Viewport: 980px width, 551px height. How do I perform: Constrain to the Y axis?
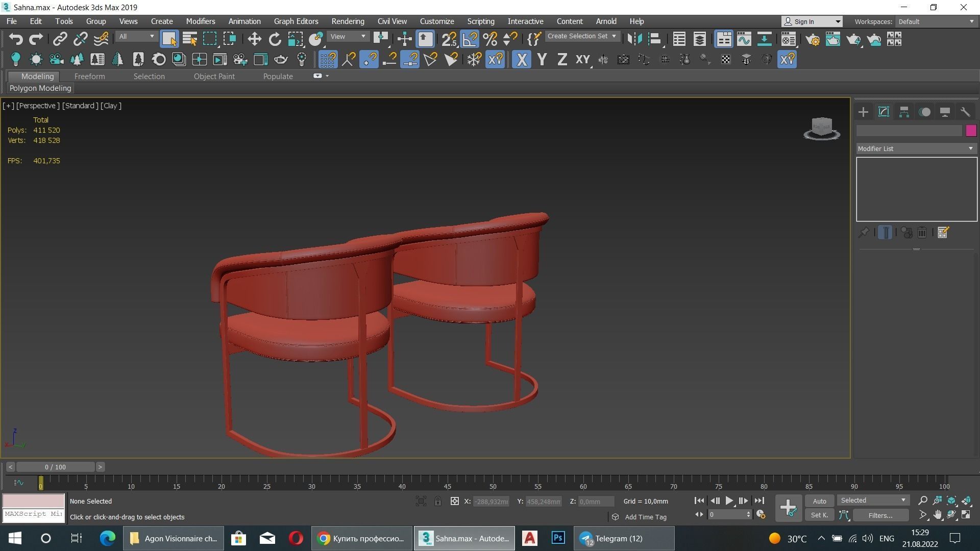(542, 60)
